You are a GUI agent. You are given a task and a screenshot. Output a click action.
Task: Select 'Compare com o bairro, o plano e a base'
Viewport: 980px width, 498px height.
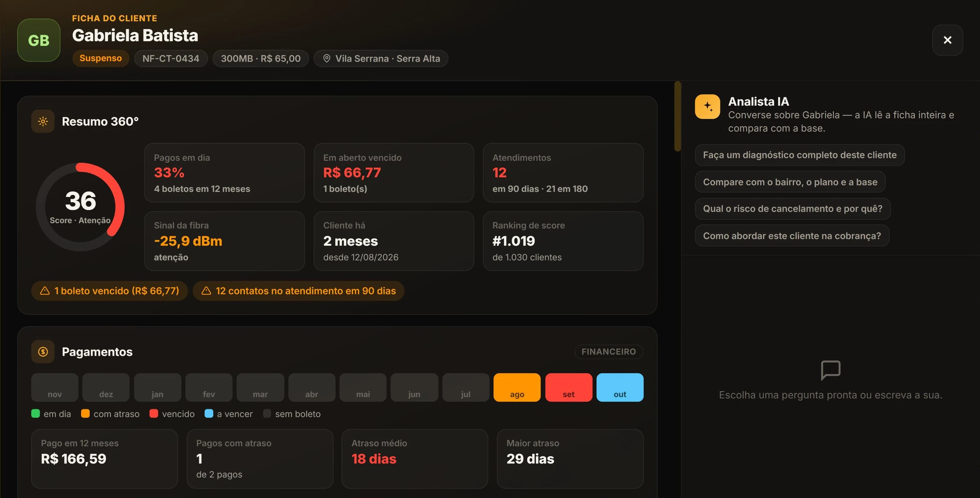[790, 182]
